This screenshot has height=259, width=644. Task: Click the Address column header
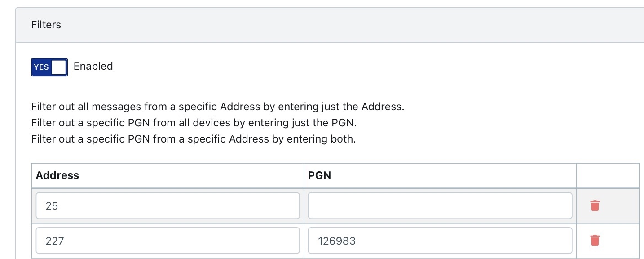[x=57, y=175]
